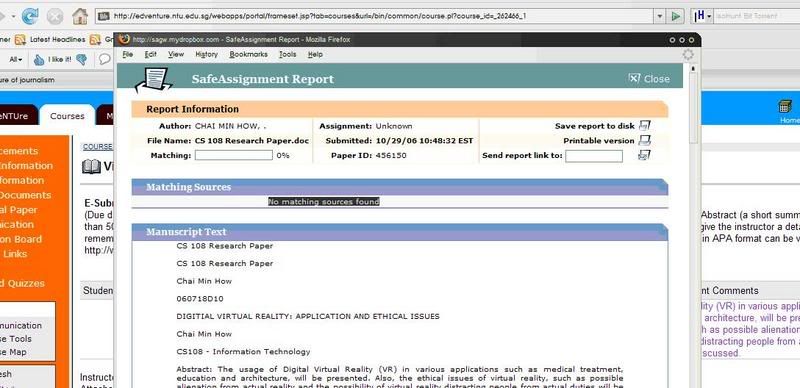Click the Home calculator icon at top right
Viewport: 800px width, 388px height.
(x=785, y=106)
